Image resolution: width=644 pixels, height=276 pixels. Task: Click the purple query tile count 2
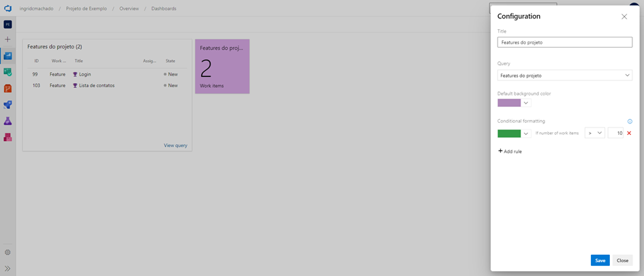tap(206, 69)
